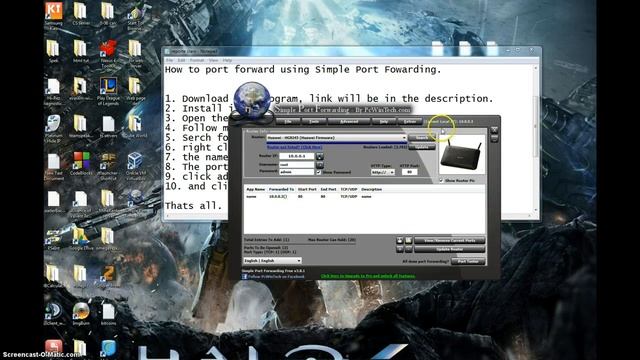Expand the HTTP Type dropdown
This screenshot has height=360, width=640.
(382, 172)
